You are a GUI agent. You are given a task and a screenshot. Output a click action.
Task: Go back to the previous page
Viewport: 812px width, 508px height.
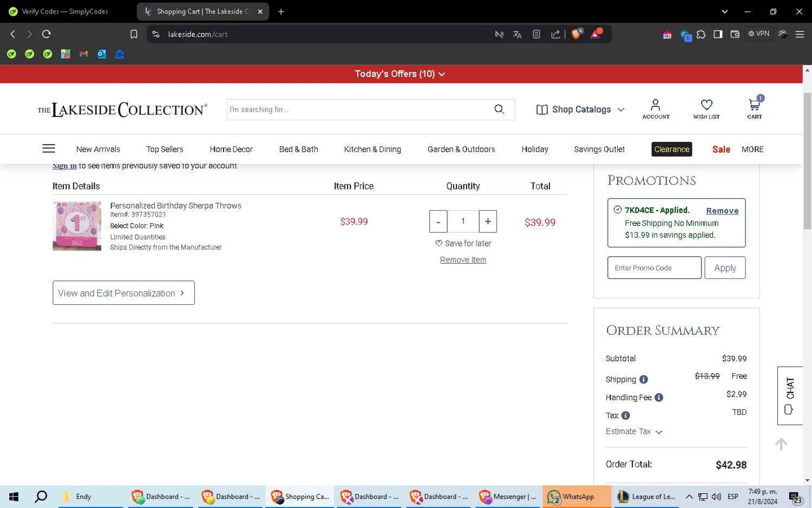[x=13, y=34]
